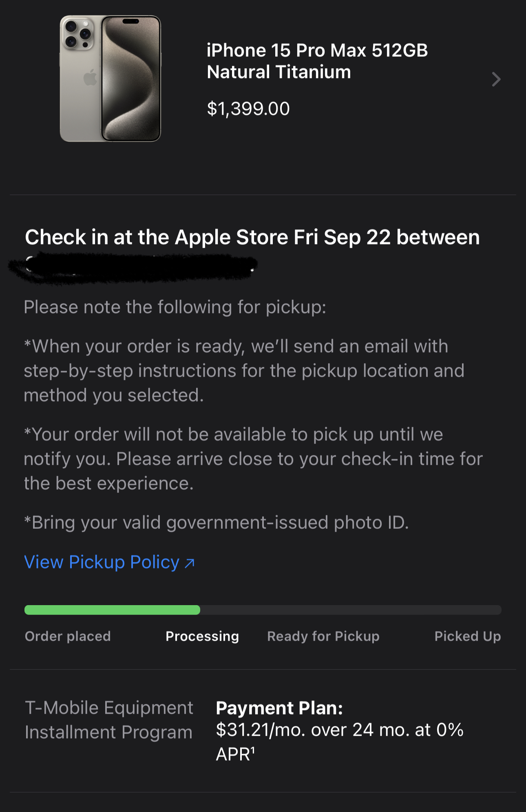The height and width of the screenshot is (812, 526).
Task: Click the $31.21/mo. payment plan details
Action: (339, 730)
